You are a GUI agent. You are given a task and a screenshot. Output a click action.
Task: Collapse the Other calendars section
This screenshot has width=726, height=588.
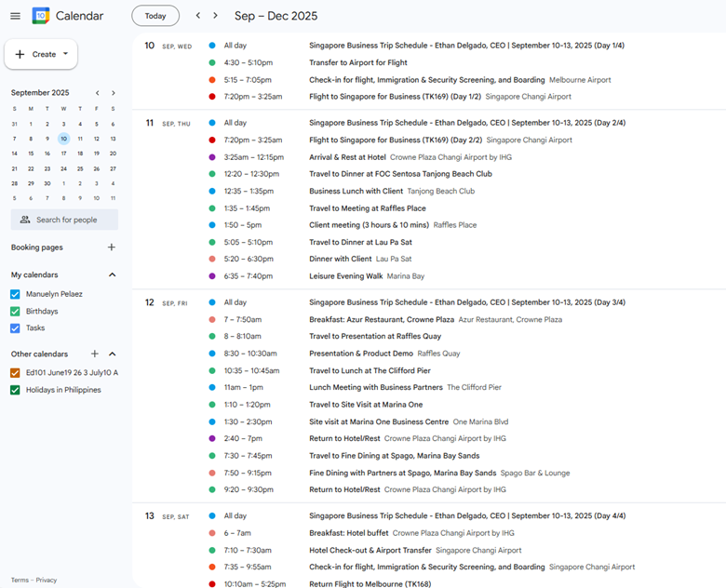pos(113,354)
